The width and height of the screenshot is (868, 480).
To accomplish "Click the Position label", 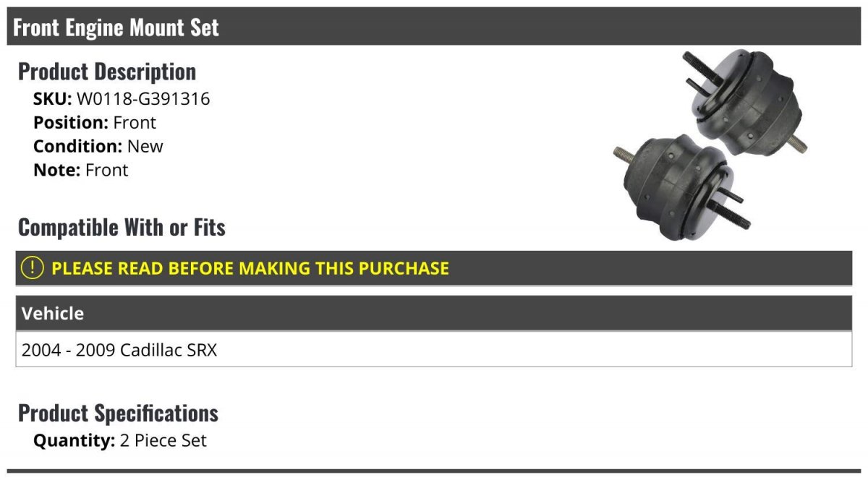I will coord(71,123).
